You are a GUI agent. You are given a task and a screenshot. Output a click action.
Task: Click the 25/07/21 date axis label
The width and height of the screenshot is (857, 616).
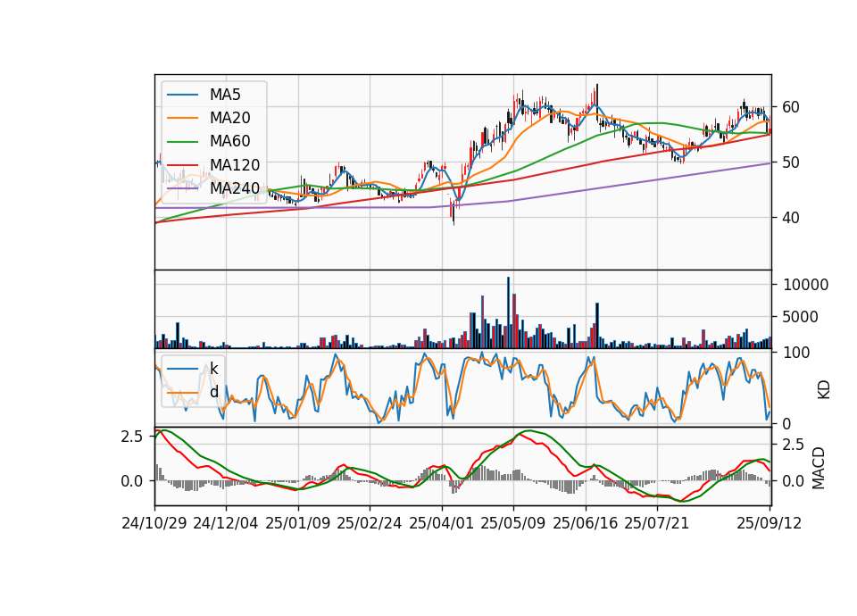click(x=656, y=523)
